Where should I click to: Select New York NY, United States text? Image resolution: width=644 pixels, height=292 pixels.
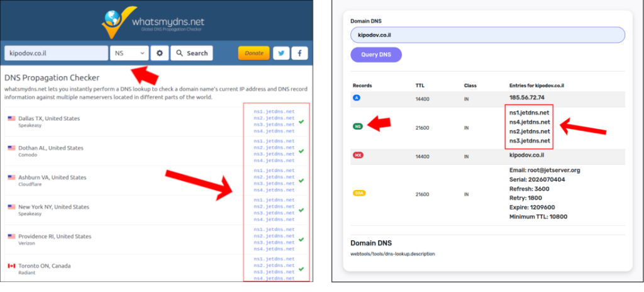(x=54, y=207)
